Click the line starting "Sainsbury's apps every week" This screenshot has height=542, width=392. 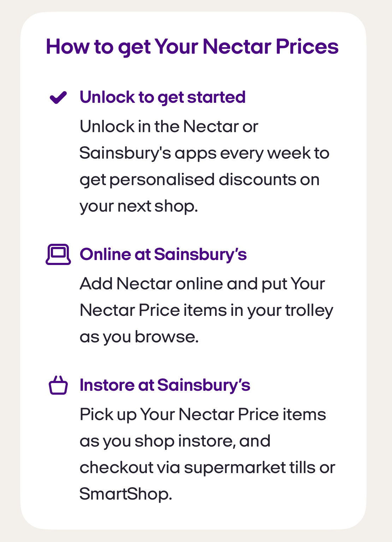point(204,153)
